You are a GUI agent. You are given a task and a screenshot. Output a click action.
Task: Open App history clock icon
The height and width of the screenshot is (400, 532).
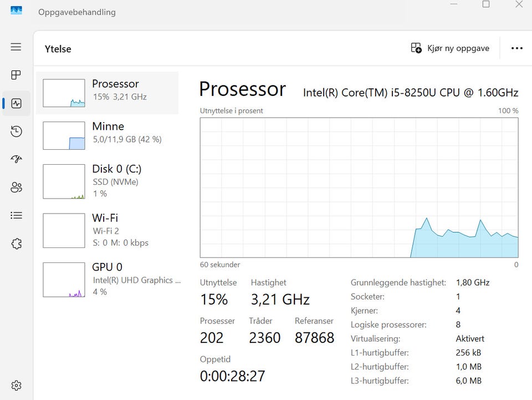pyautogui.click(x=16, y=131)
